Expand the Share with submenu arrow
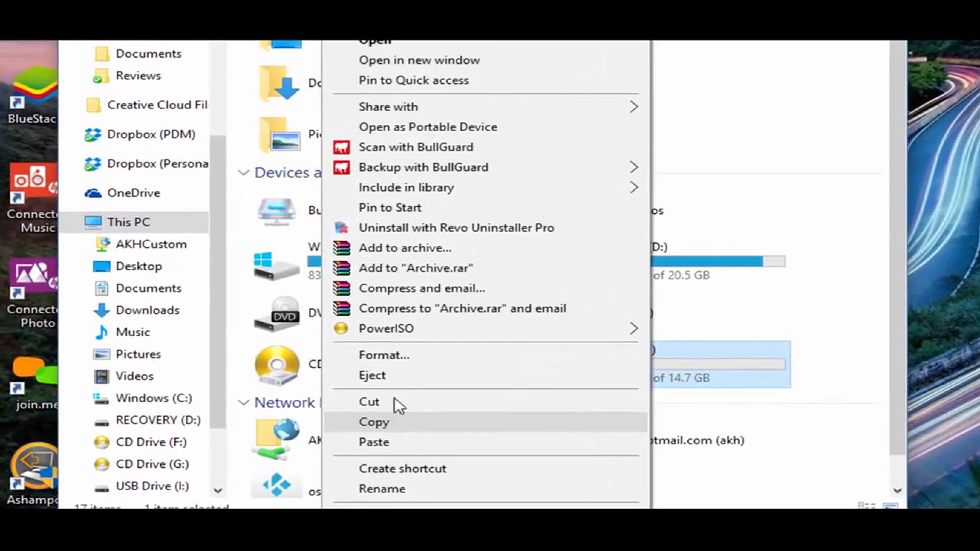The image size is (980, 551). coord(633,107)
